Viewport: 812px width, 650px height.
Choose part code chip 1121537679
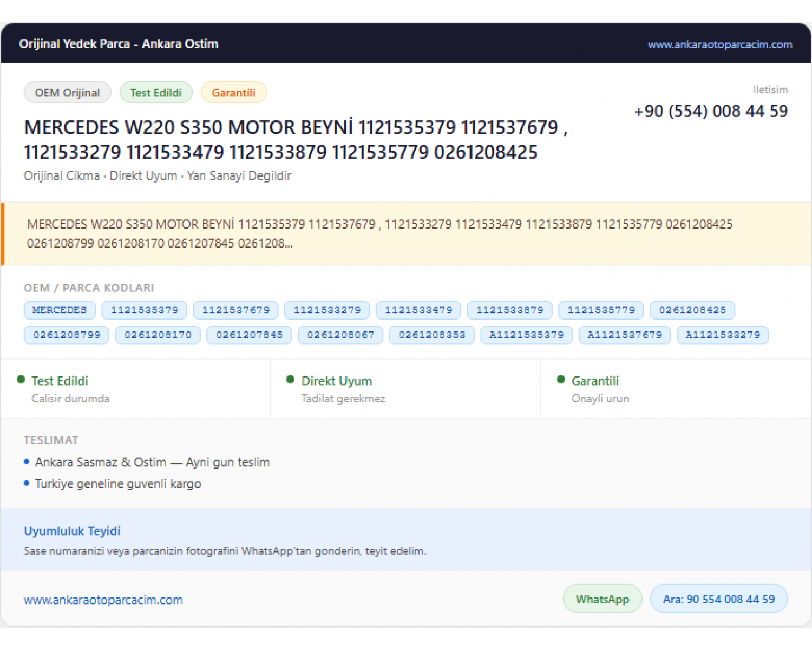click(x=235, y=310)
